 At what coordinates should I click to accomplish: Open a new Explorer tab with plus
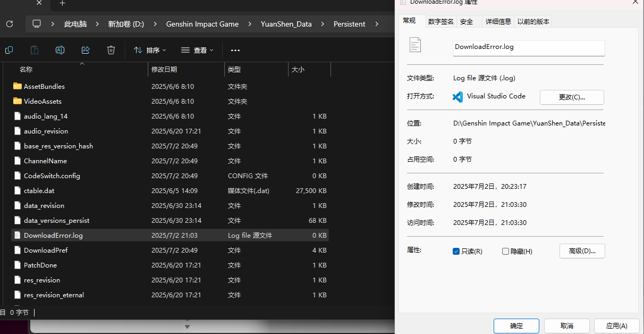(62, 3)
